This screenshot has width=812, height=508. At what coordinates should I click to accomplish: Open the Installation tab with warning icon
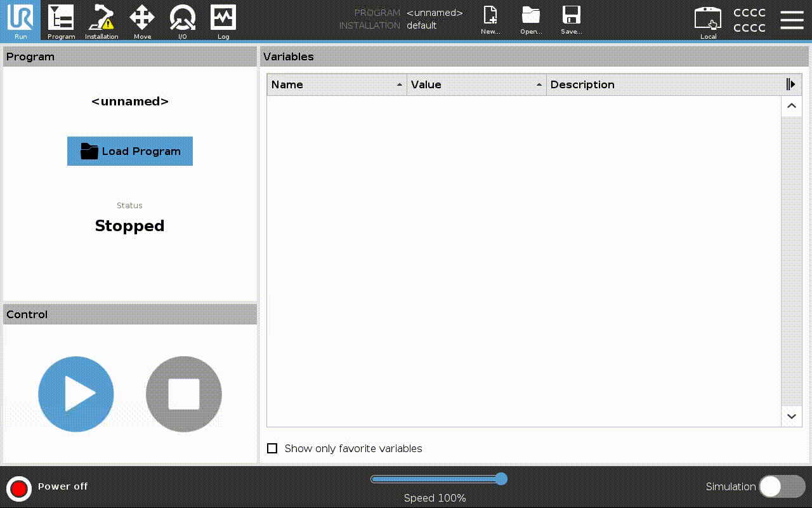click(101, 20)
